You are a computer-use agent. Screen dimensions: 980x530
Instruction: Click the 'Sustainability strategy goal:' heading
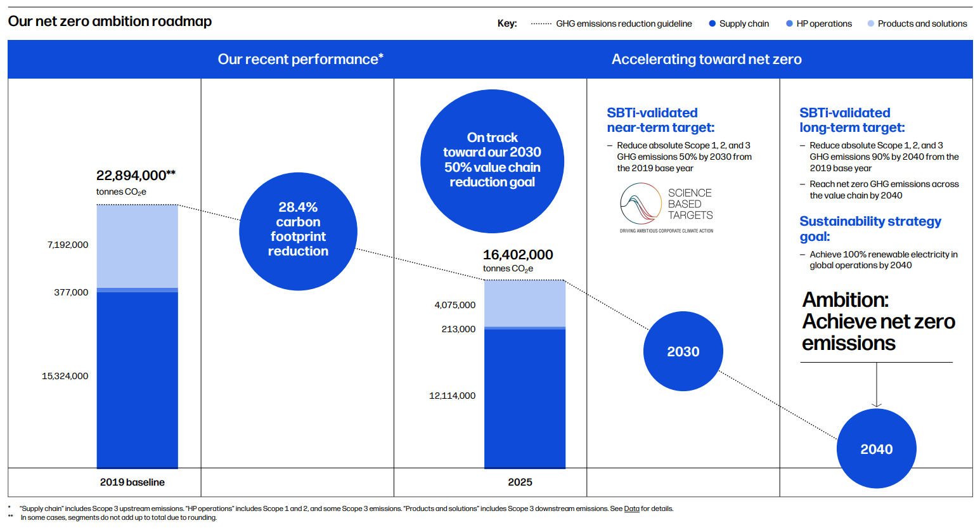[x=870, y=229]
